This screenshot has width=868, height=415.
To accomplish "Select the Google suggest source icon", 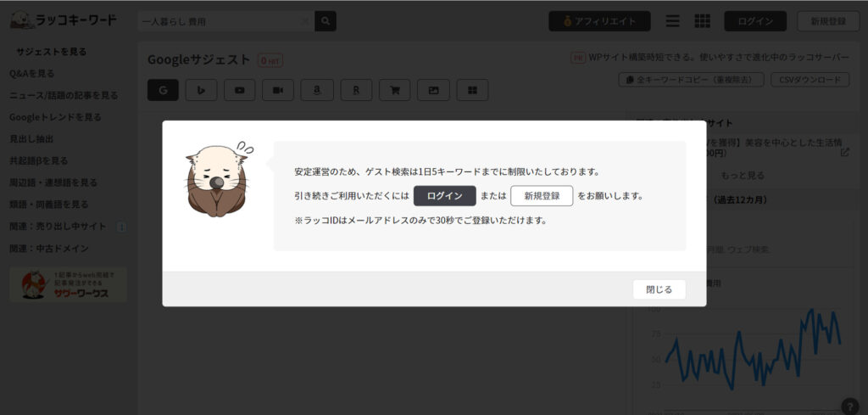I will pos(163,90).
